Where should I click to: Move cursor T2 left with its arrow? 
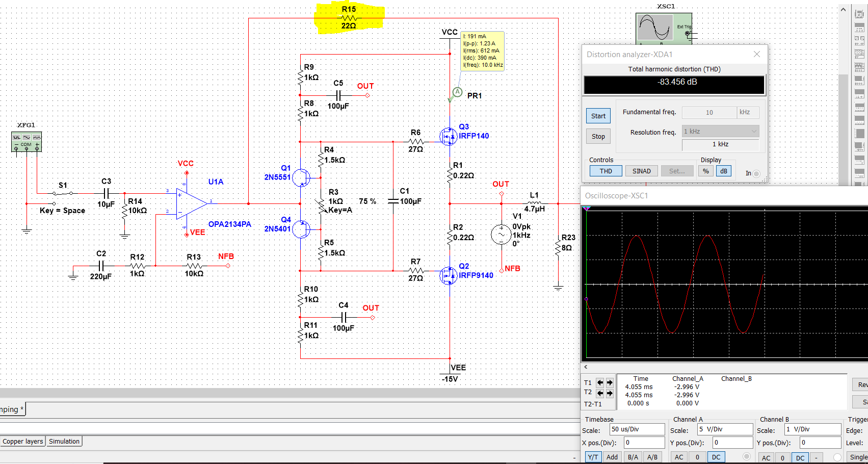600,393
